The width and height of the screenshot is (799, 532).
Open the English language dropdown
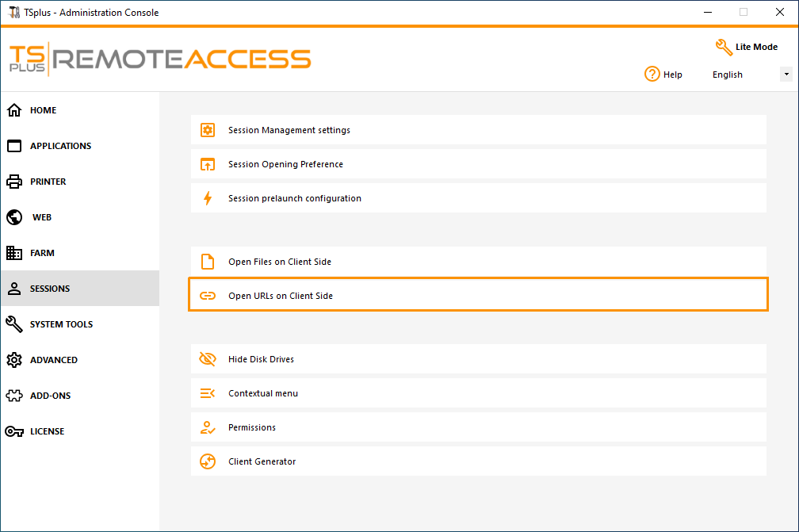coord(785,74)
